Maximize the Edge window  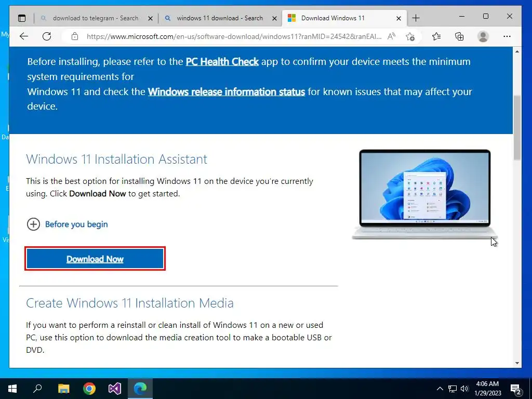coord(486,16)
